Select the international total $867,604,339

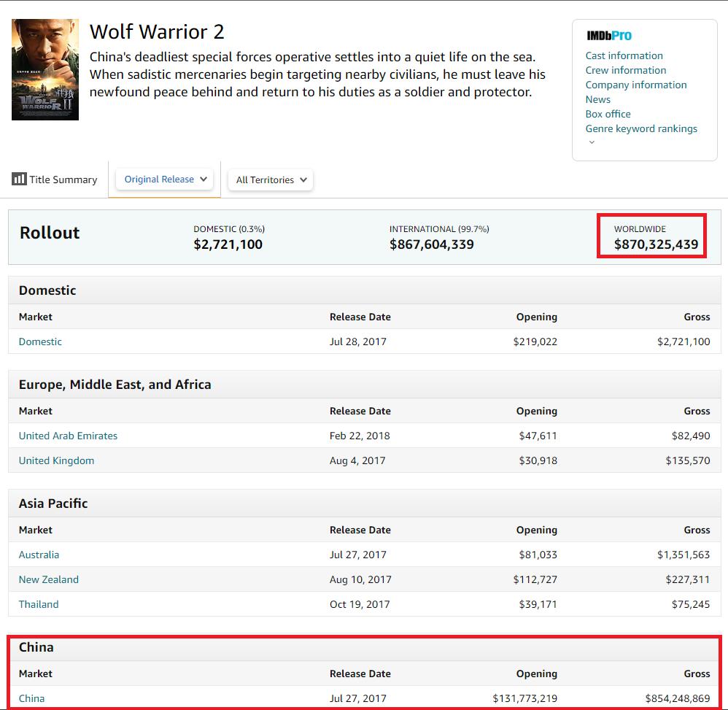click(431, 244)
